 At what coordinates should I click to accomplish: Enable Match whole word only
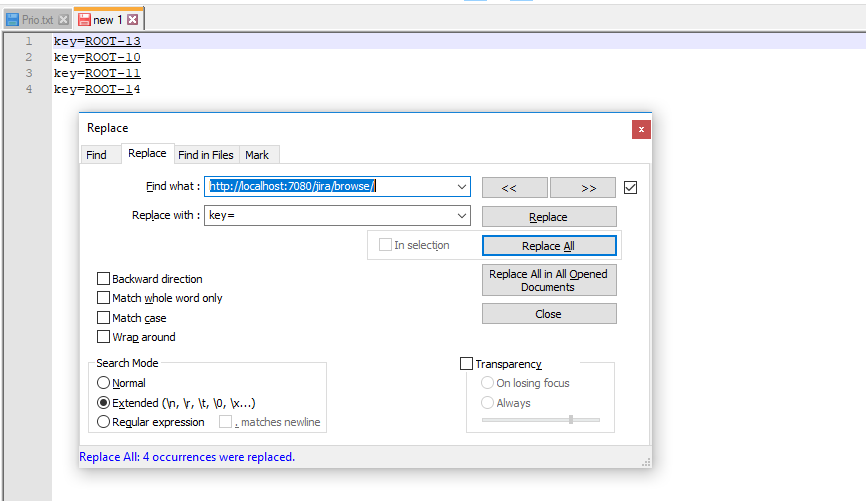(103, 298)
